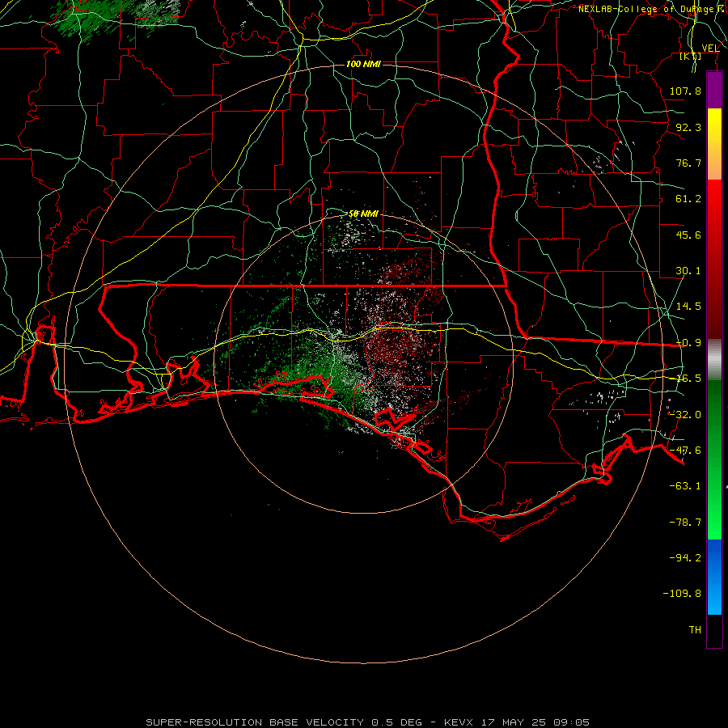This screenshot has height=728, width=728.
Task: Click the 45.6 velocity scale value
Action: click(688, 235)
